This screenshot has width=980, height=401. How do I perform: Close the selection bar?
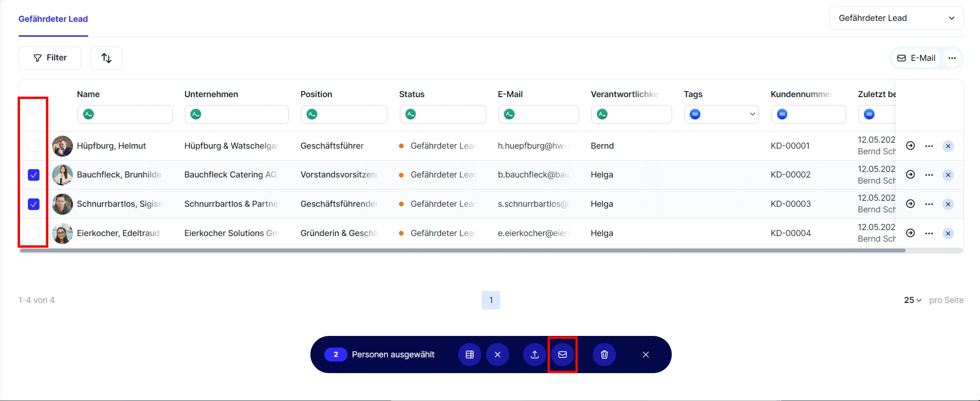(646, 355)
